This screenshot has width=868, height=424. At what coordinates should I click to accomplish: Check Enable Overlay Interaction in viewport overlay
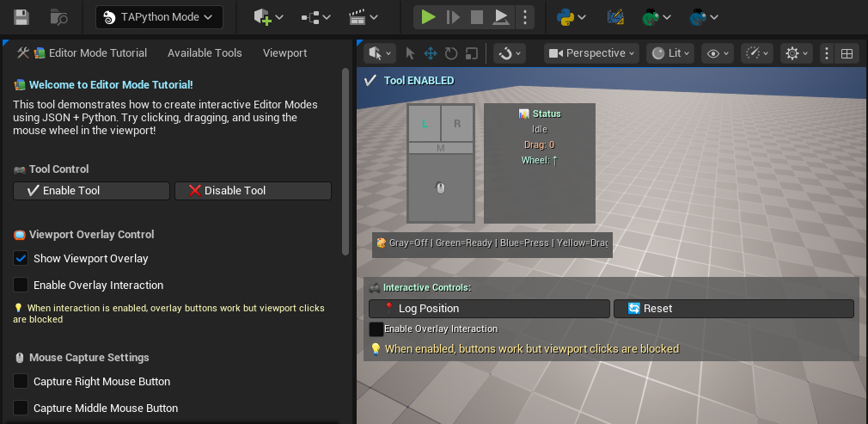pyautogui.click(x=376, y=329)
